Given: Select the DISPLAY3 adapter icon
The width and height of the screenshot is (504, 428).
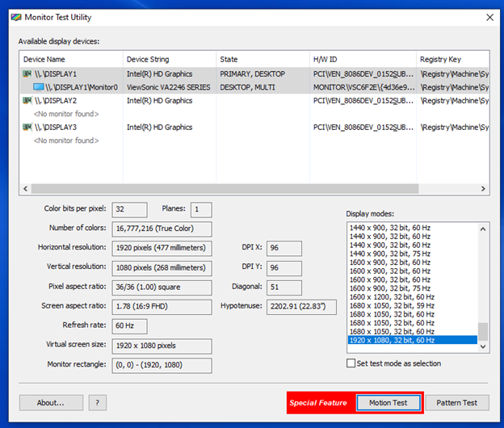Looking at the screenshot, I should [x=27, y=128].
